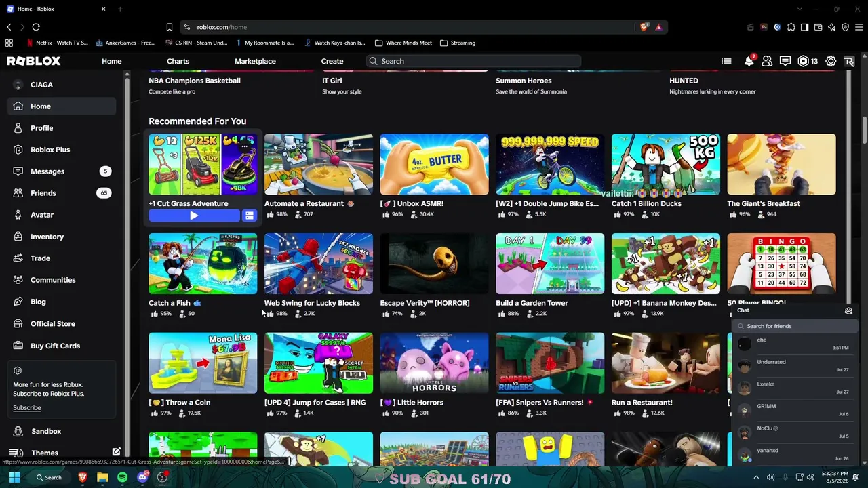
Task: Open the Automate a Restaurant thumbnail
Action: (319, 164)
